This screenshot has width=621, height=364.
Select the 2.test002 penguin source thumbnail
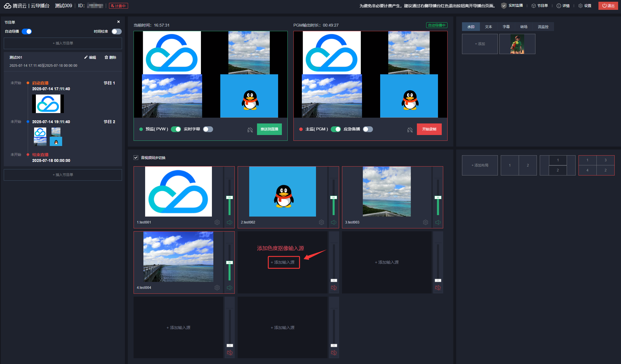(282, 191)
